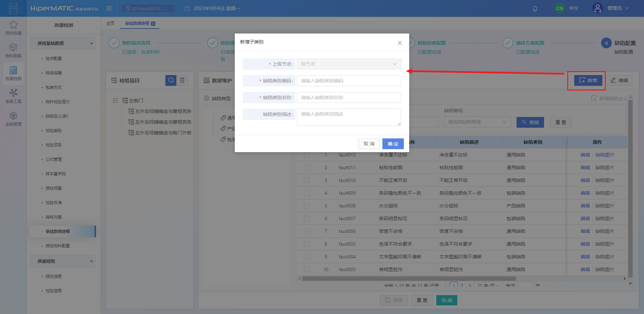644x314 pixels.
Task: Click the CN language badge
Action: pos(559,8)
